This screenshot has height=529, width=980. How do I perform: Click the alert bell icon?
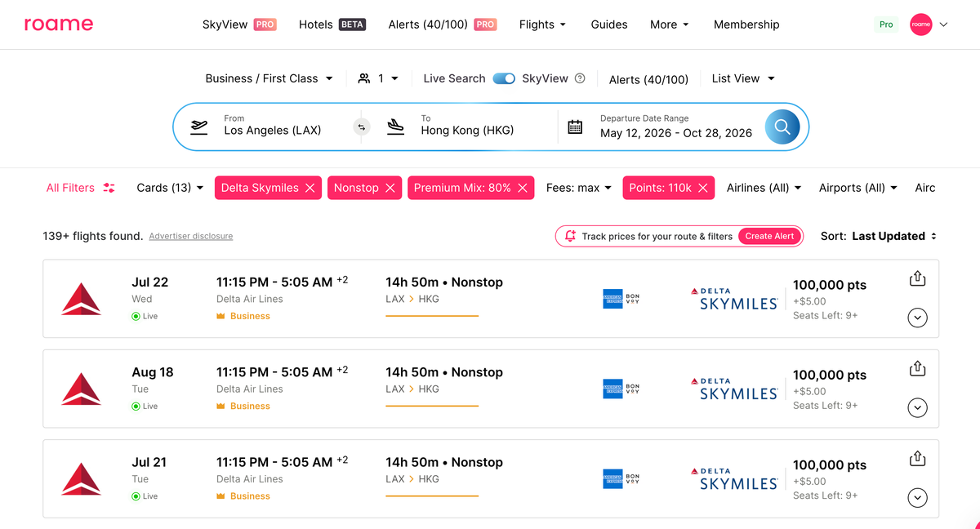tap(570, 236)
